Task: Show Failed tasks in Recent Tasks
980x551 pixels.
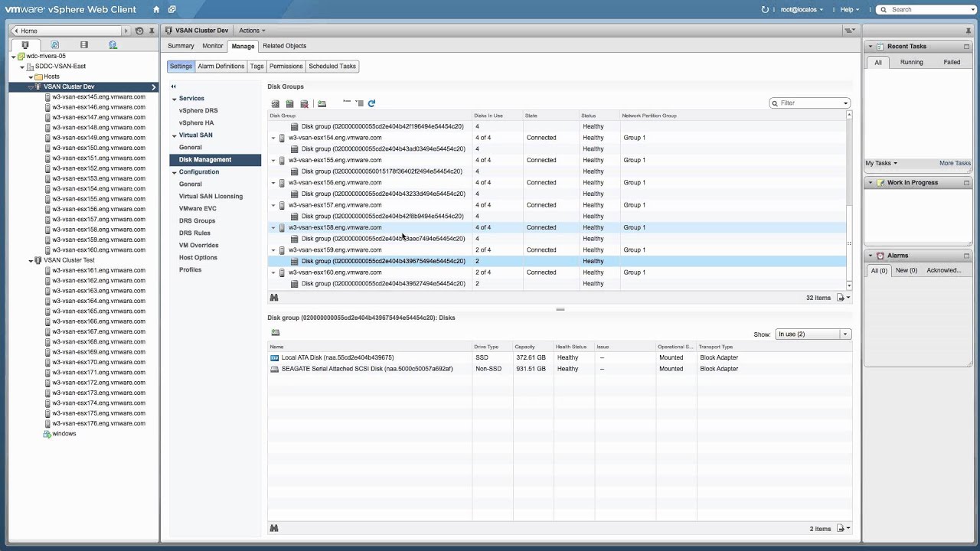Action: coord(952,62)
